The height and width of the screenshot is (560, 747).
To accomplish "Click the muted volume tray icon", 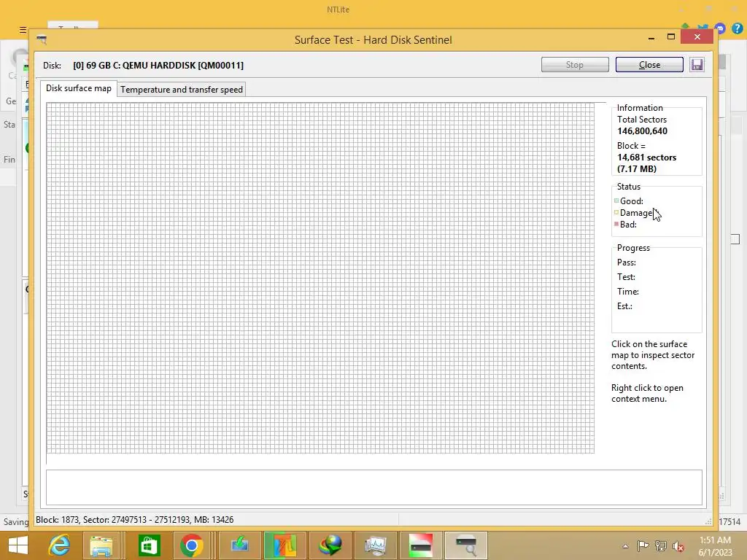I will click(x=678, y=546).
